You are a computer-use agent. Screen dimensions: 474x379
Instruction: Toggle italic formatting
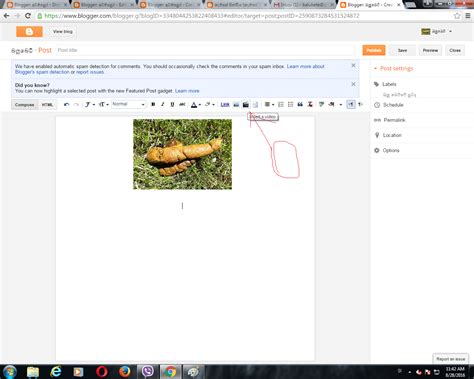tap(163, 104)
